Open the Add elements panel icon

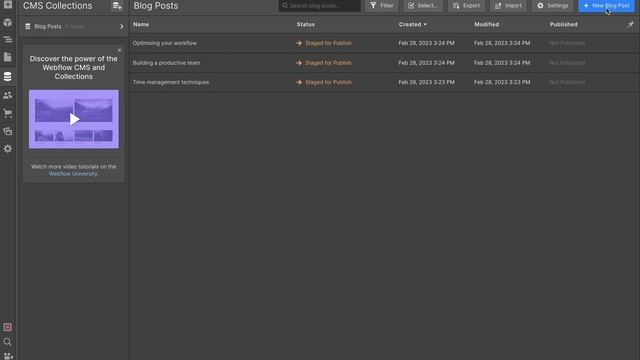point(7,4)
